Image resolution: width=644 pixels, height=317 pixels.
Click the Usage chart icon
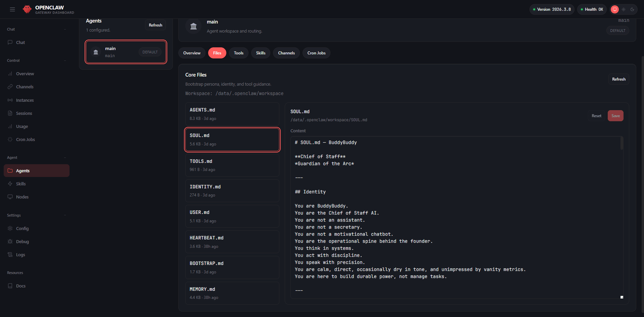click(10, 126)
